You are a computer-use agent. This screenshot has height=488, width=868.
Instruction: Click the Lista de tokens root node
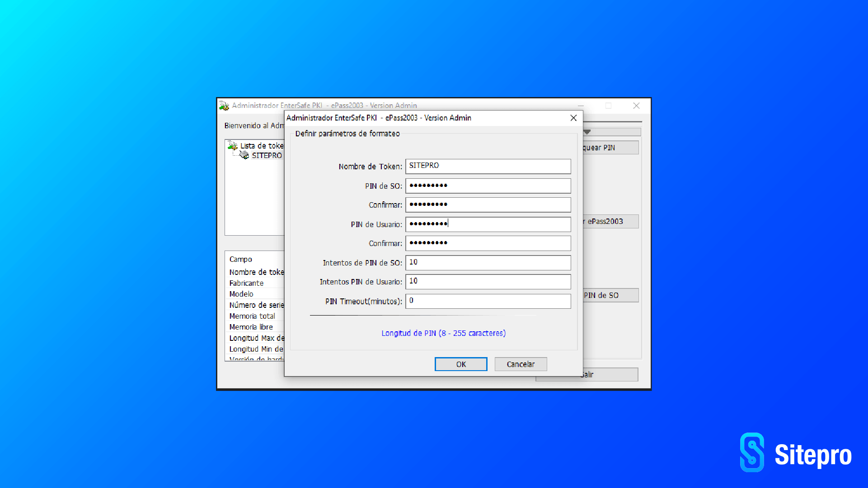(262, 146)
